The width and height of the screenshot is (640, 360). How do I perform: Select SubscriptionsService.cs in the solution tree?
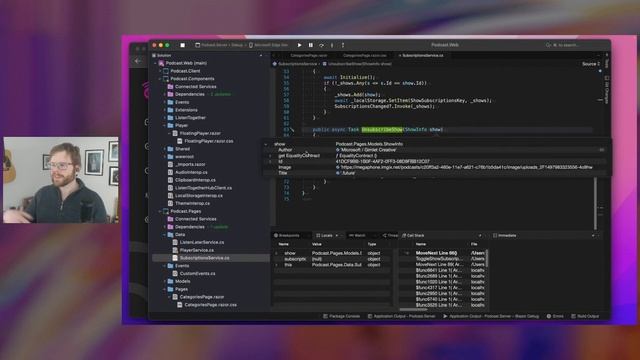(204, 258)
